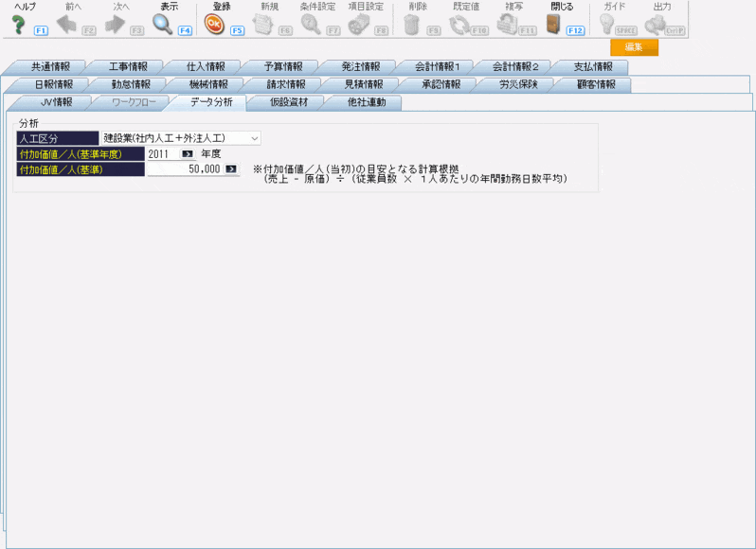Viewport: 756px width, 549px height.
Task: Click the 閉じる door icon
Action: click(554, 25)
